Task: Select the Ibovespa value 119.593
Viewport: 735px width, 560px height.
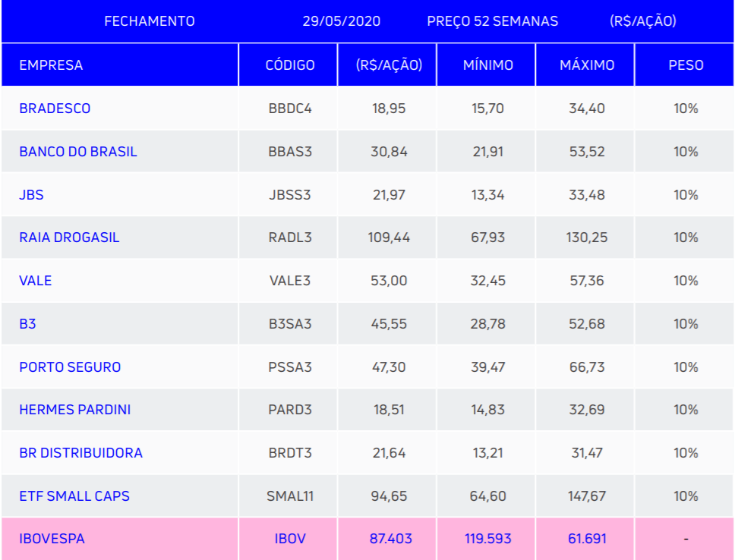Action: (x=488, y=539)
